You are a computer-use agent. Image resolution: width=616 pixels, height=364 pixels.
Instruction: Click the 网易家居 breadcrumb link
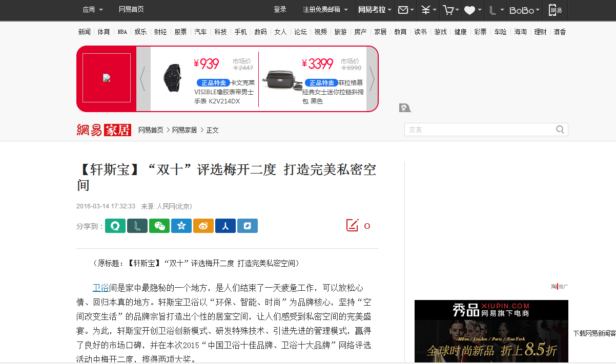(x=184, y=130)
